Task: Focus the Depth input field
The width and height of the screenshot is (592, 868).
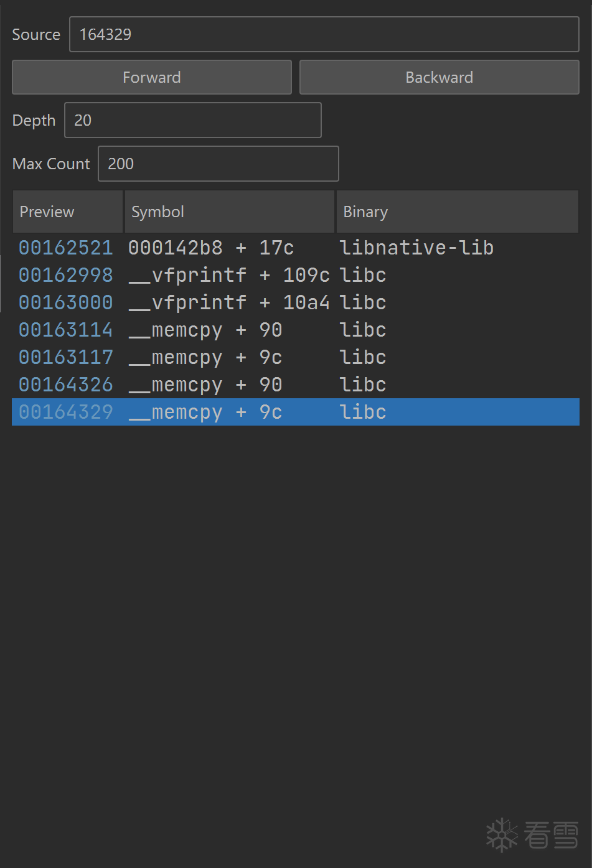Action: pyautogui.click(x=192, y=120)
